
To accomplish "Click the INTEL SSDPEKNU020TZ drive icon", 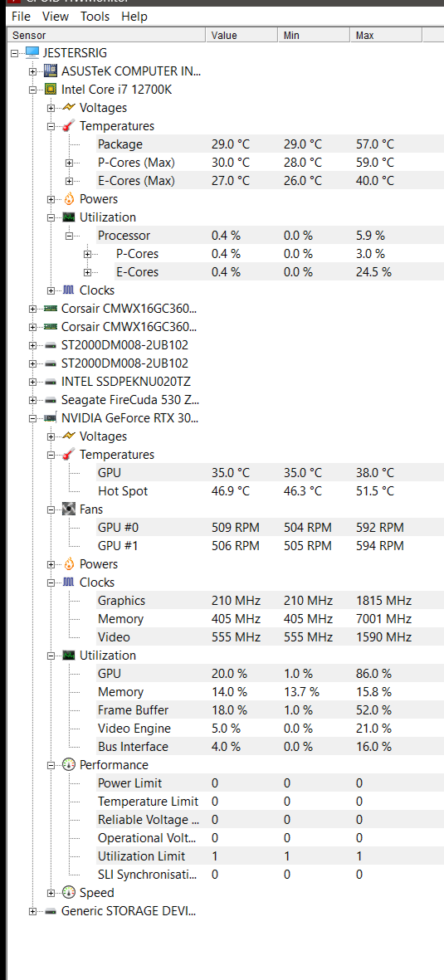I will click(51, 382).
